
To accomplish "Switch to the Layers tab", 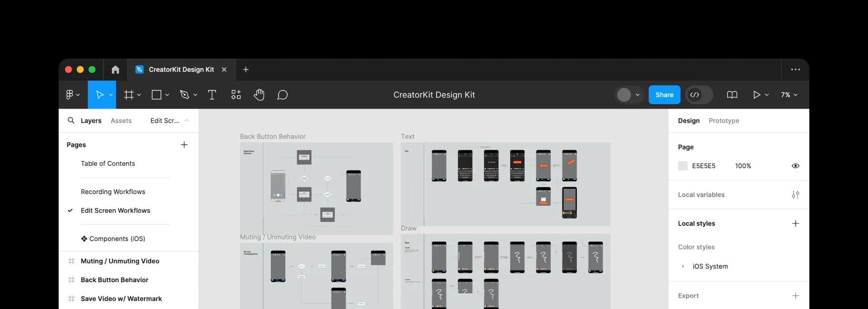I will click(x=91, y=120).
